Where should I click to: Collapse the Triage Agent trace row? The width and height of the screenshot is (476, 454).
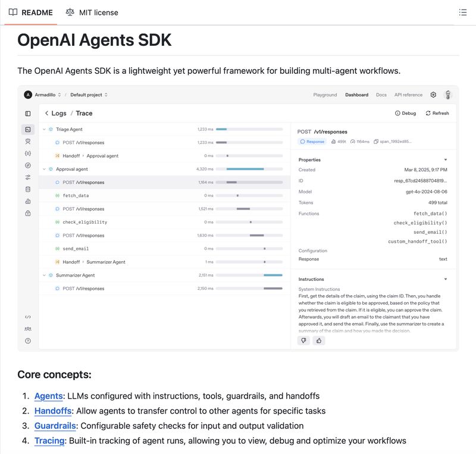pyautogui.click(x=44, y=129)
